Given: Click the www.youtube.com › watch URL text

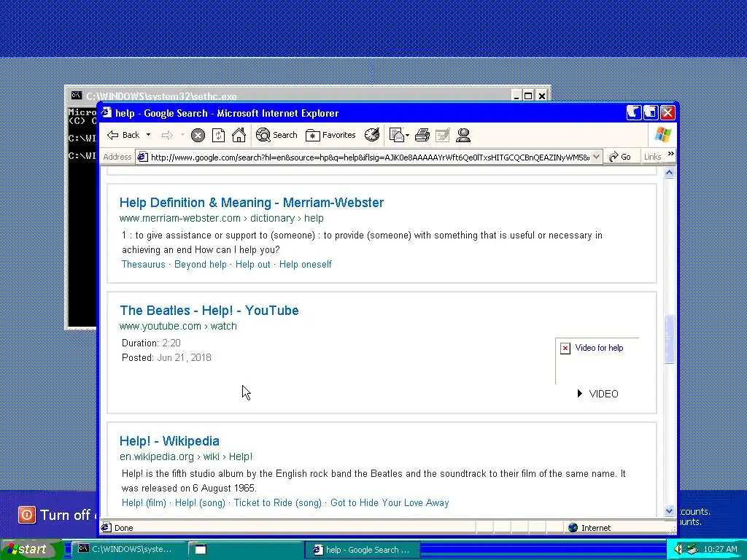Looking at the screenshot, I should point(178,326).
